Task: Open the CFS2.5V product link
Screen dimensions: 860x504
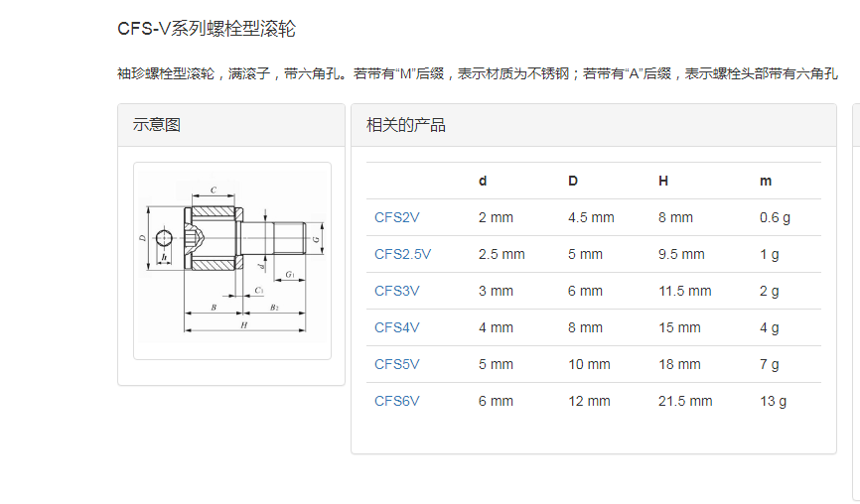Action: [x=402, y=254]
